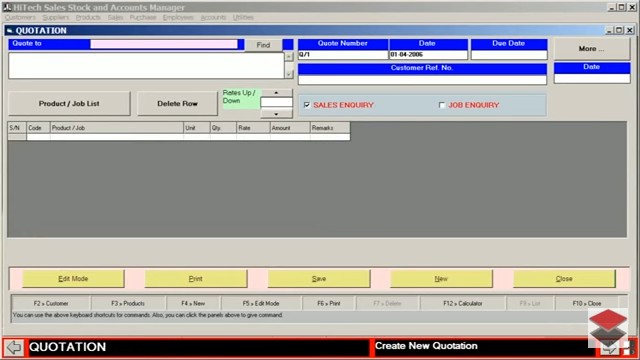Click the Rate column header
The width and height of the screenshot is (640, 360).
(x=253, y=128)
